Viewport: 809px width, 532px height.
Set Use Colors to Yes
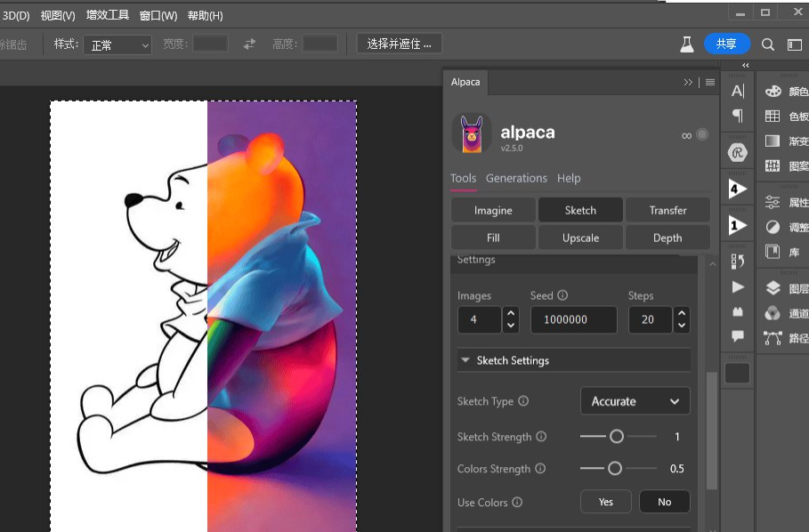pos(606,502)
